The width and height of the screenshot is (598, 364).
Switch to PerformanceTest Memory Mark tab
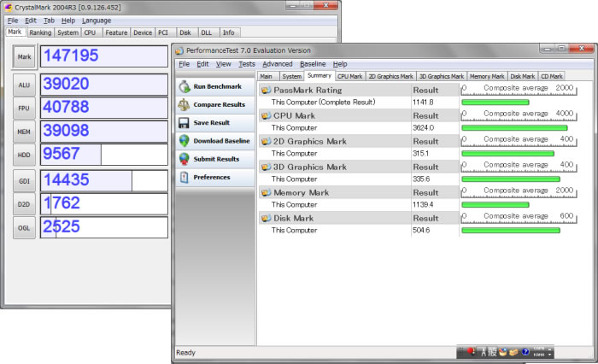click(x=487, y=76)
